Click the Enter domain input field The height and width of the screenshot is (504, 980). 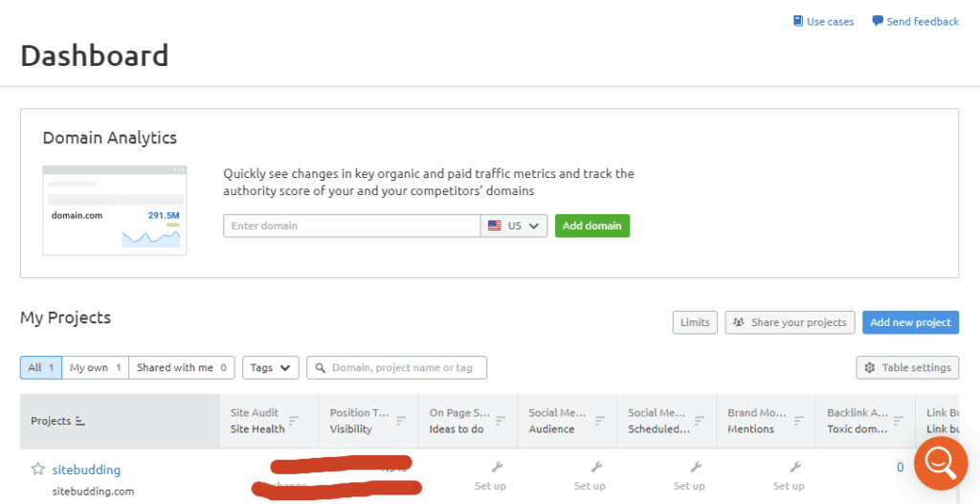(x=351, y=226)
